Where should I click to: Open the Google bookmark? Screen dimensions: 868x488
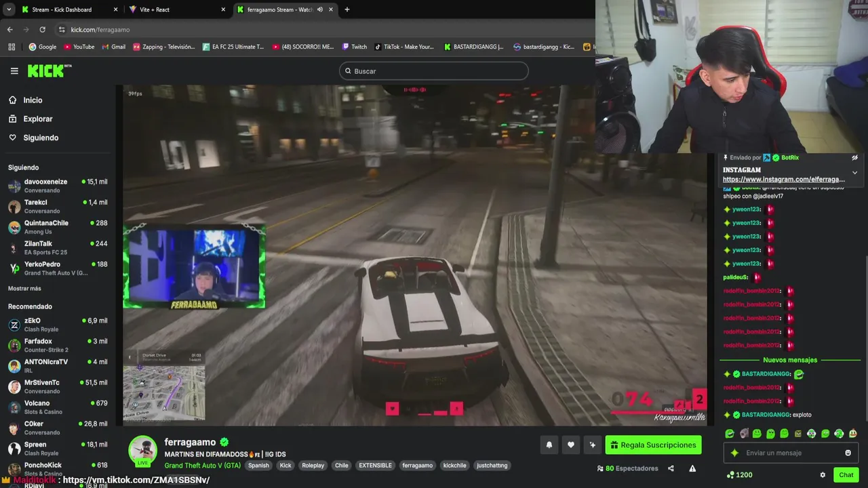[42, 47]
